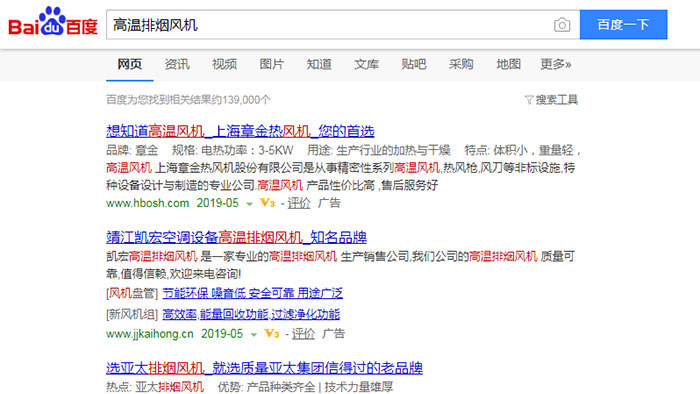Click 规格: 电热功率: 3-5KW text
700x394 pixels.
[233, 150]
